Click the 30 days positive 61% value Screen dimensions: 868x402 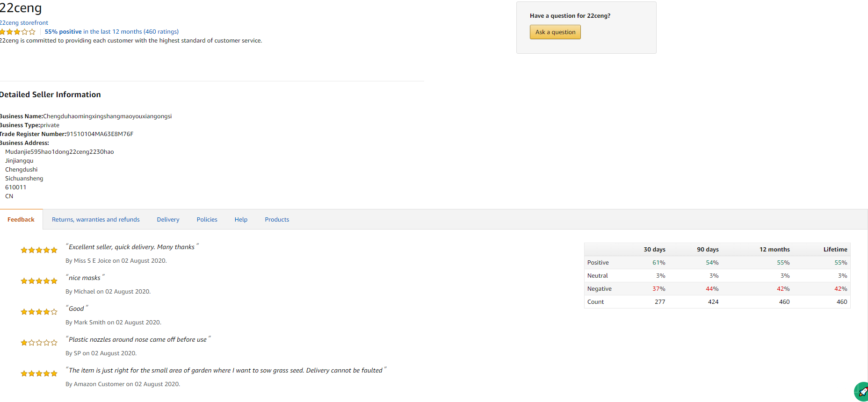[x=658, y=263]
